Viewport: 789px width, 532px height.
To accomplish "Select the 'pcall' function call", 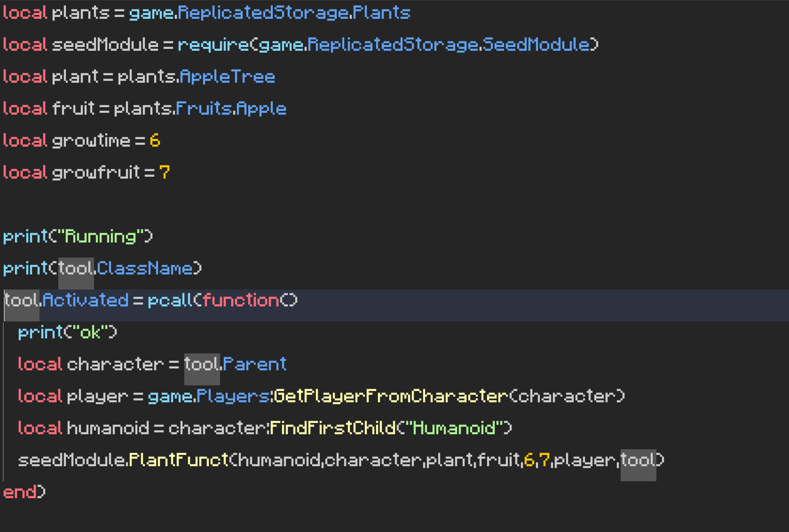I will 171,300.
